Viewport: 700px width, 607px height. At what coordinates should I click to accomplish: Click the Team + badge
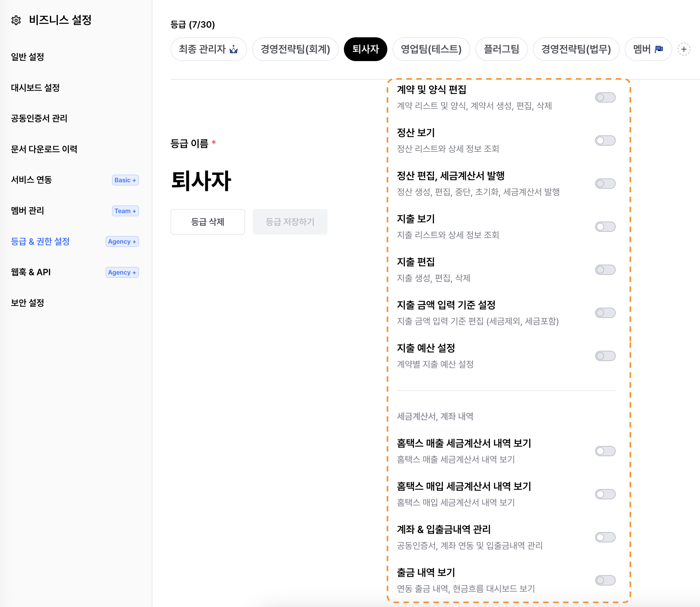125,211
